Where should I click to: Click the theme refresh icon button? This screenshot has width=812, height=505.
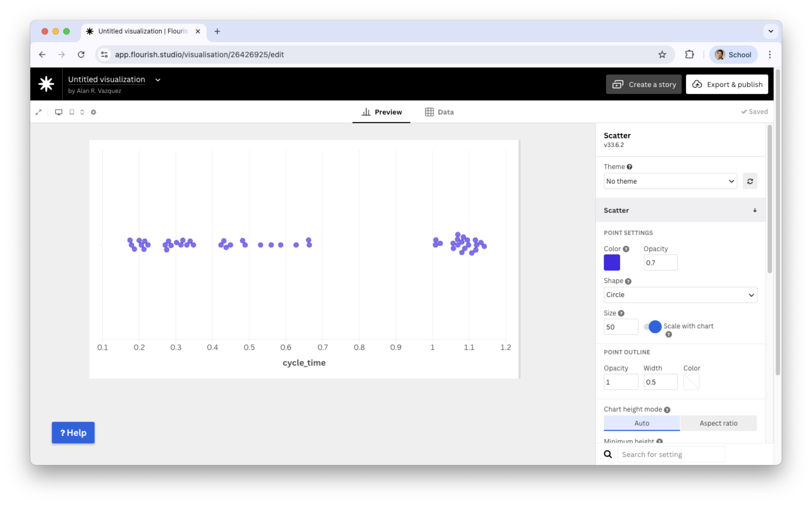(x=750, y=181)
